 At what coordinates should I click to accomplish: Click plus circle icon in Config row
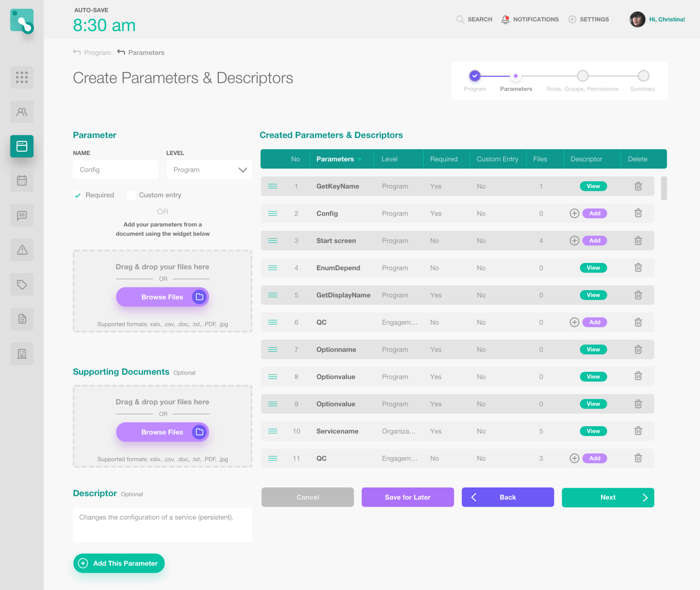pyautogui.click(x=574, y=214)
